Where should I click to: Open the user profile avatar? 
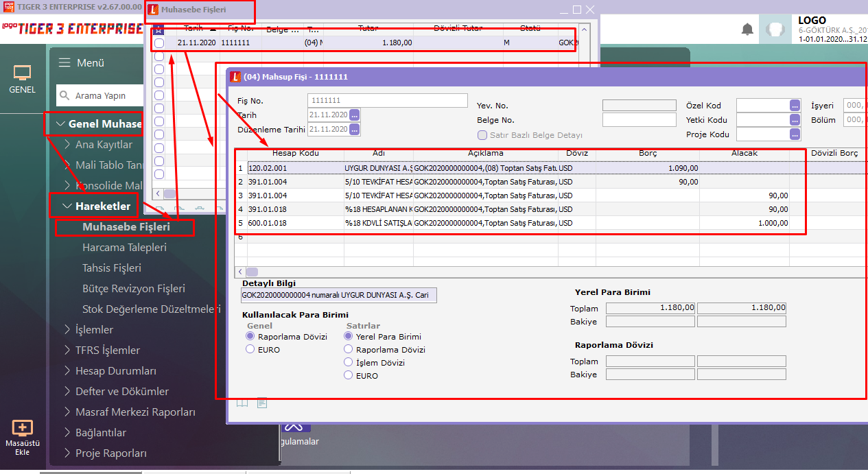pyautogui.click(x=775, y=29)
